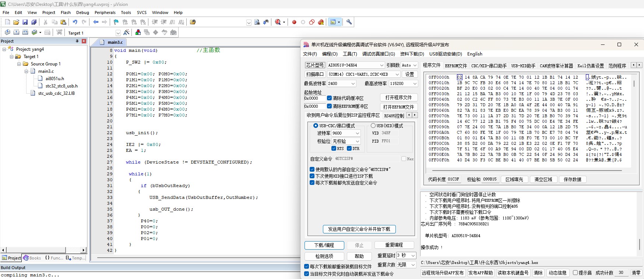
Task: Toggle 每次下载前都先发送自定义命令 checkbox
Action: coord(312,183)
